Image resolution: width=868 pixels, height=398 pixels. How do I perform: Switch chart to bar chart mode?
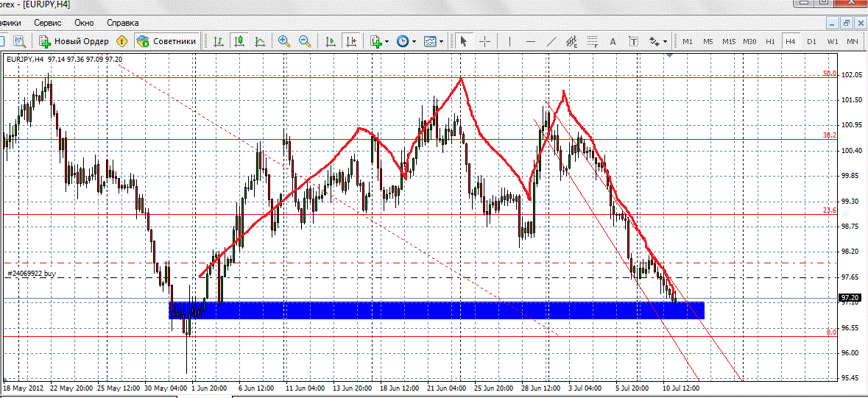point(219,41)
